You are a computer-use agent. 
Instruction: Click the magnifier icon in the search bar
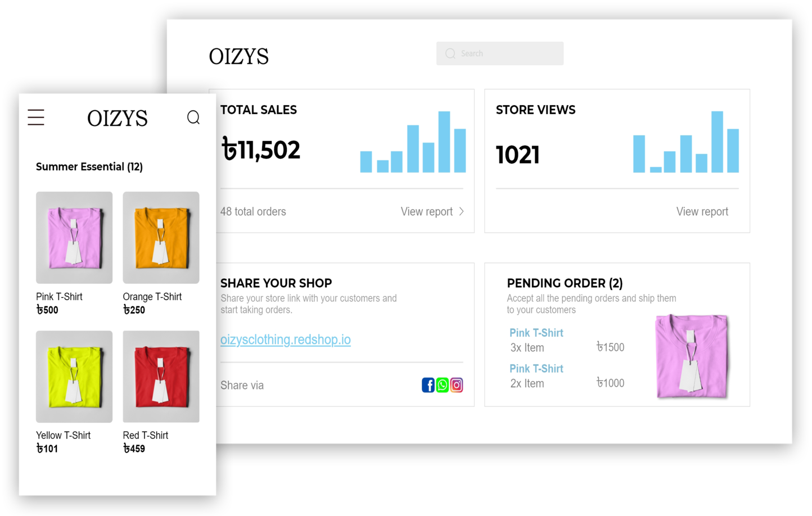(450, 53)
